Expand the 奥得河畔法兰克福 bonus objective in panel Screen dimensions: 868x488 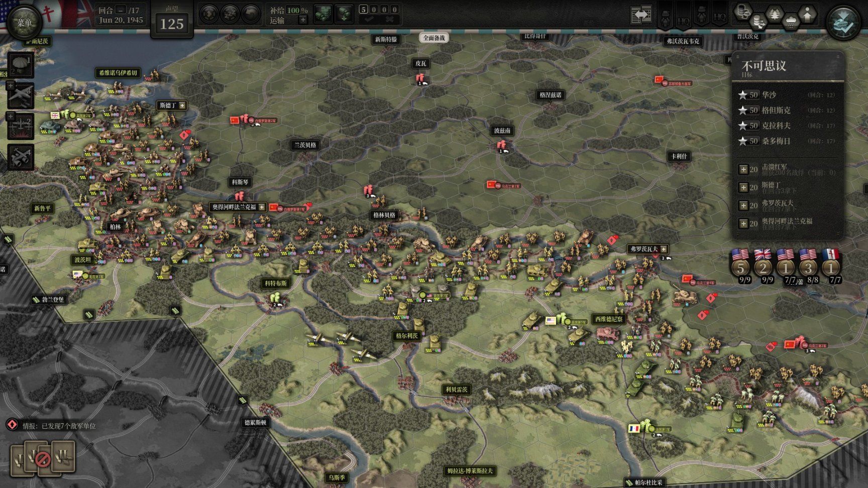743,224
